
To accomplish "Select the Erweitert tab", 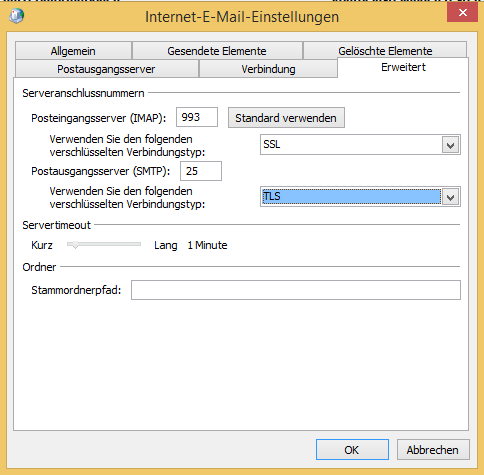I will coord(403,68).
